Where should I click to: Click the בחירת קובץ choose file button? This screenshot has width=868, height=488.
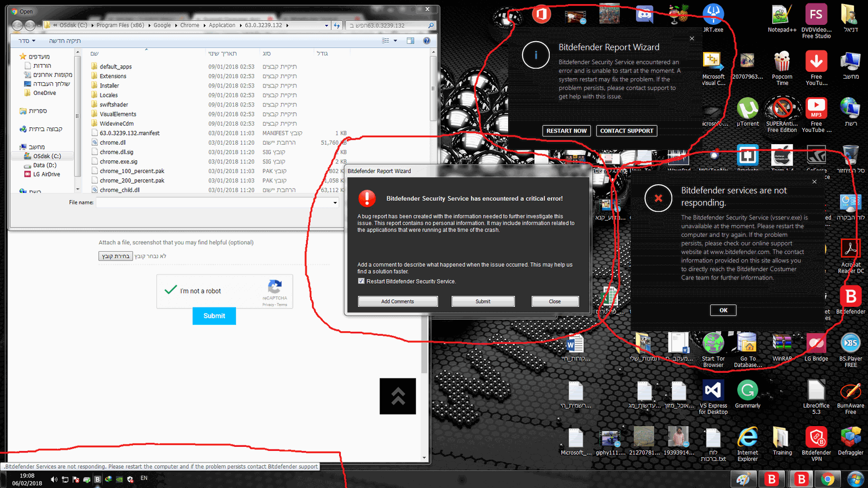pos(116,256)
